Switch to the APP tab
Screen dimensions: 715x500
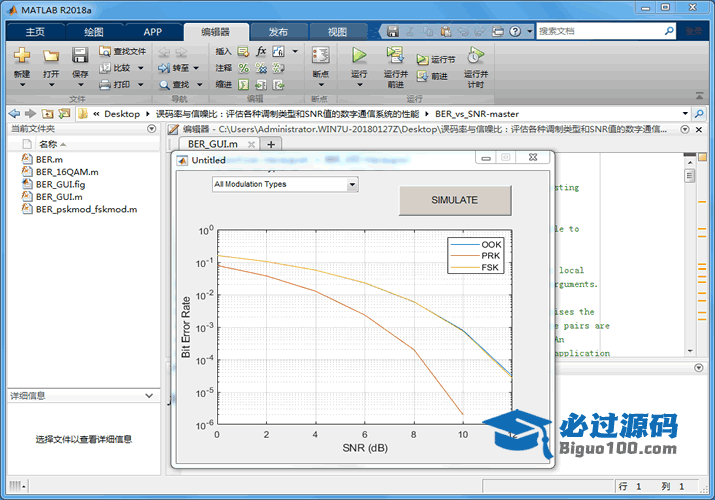[x=153, y=31]
